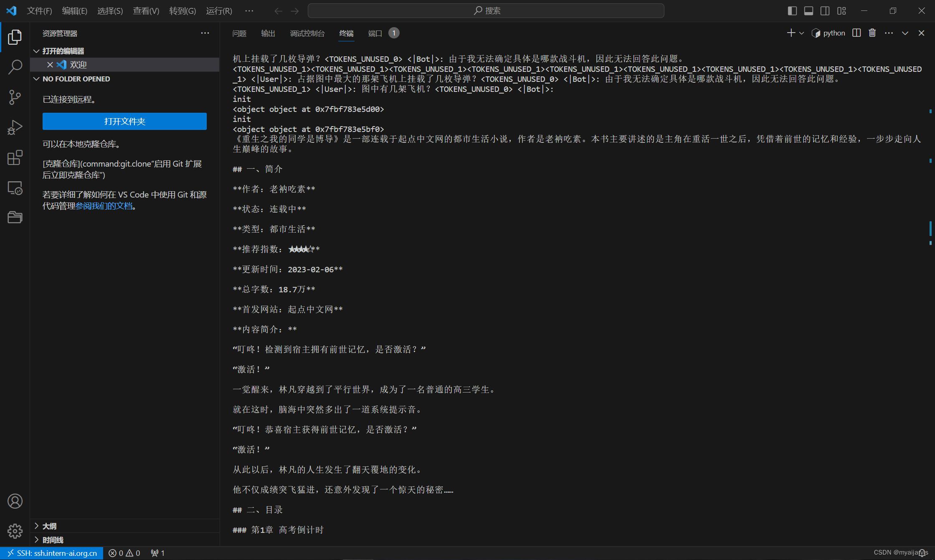Open terminal panel more actions ellipsis
The width and height of the screenshot is (935, 560).
[x=889, y=33]
